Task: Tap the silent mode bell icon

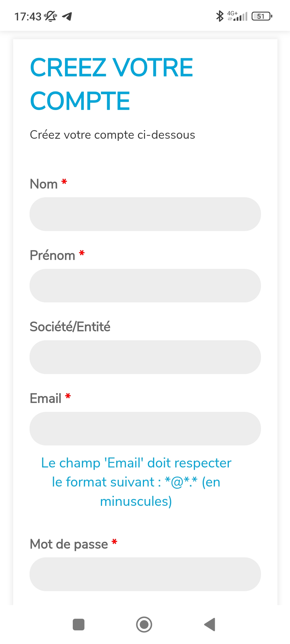Action: tap(50, 16)
